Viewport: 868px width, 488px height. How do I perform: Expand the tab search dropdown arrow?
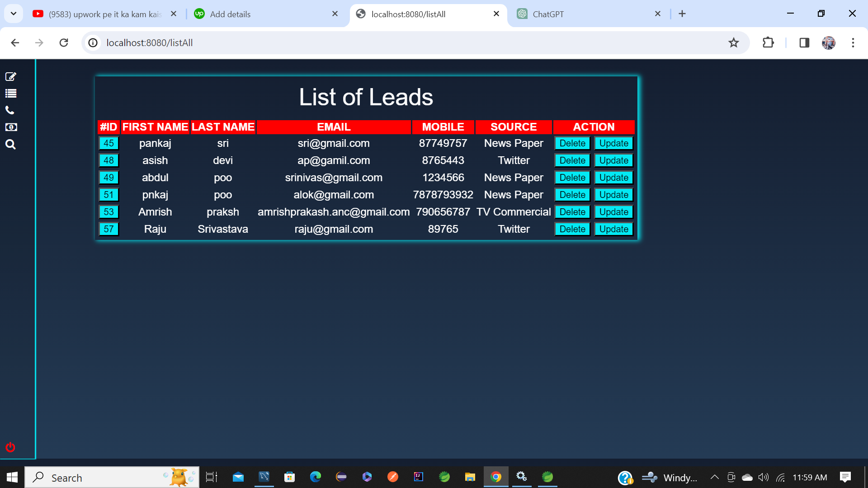point(14,14)
